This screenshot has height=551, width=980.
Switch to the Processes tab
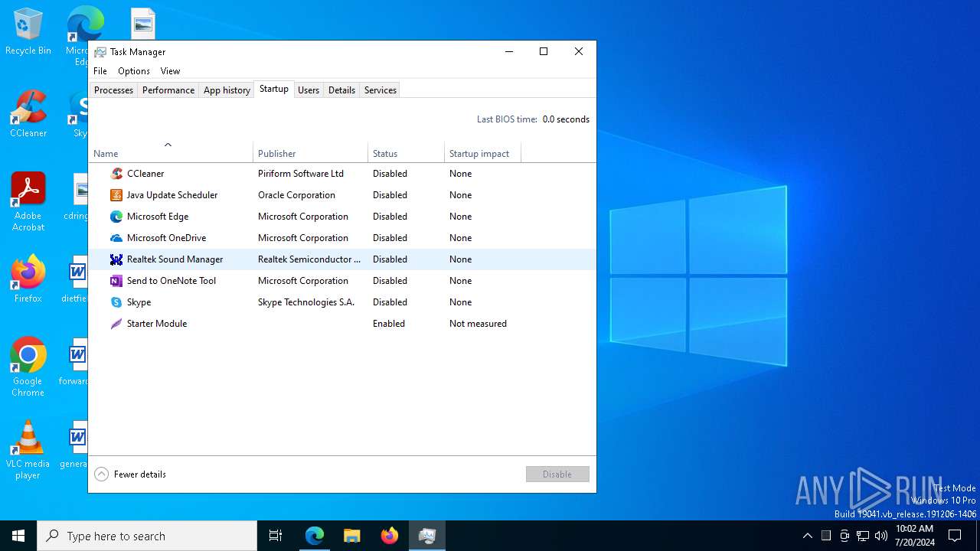click(113, 90)
